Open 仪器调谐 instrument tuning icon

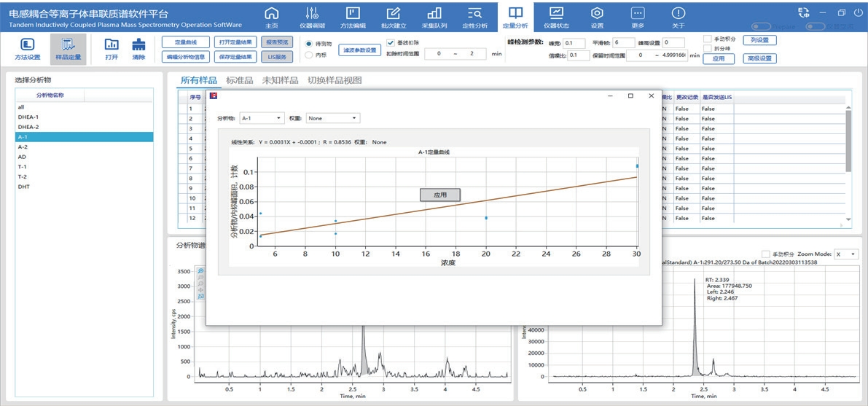(312, 13)
